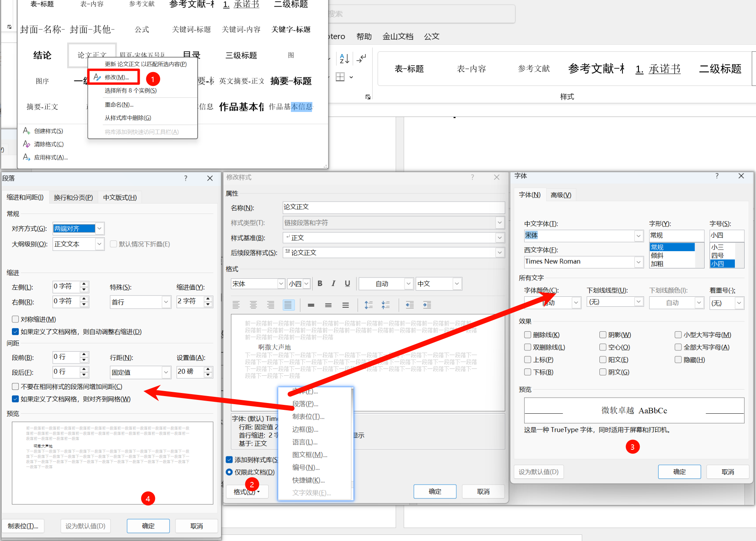Open the 对齐方式 alignment dropdown
756x541 pixels.
99,229
